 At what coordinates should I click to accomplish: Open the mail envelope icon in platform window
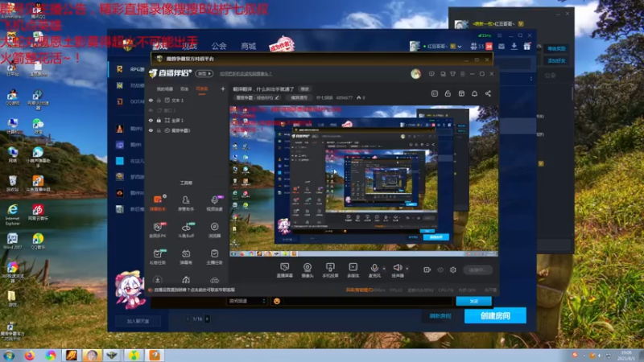pos(502,47)
